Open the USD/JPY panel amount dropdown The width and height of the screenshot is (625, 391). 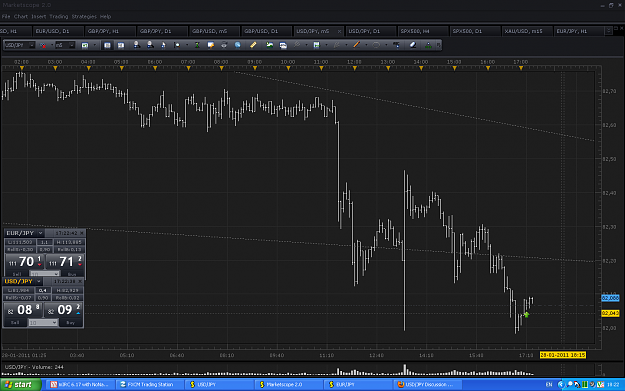[x=54, y=322]
